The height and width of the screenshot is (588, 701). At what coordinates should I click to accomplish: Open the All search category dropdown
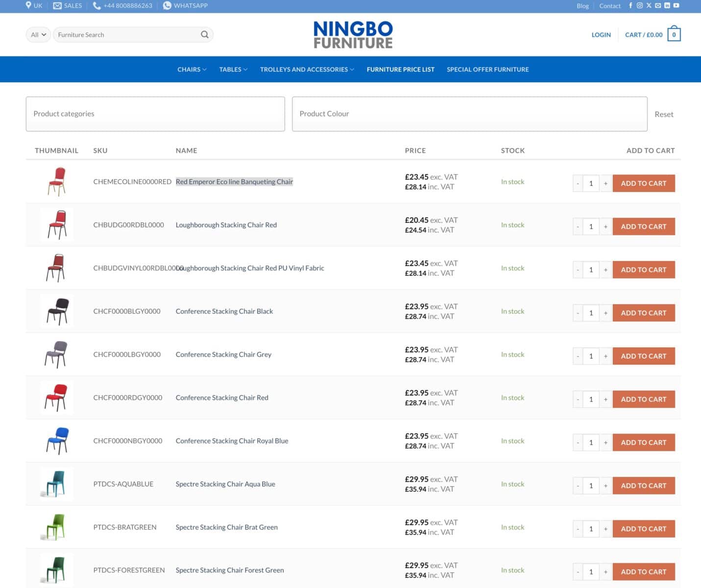(x=38, y=34)
